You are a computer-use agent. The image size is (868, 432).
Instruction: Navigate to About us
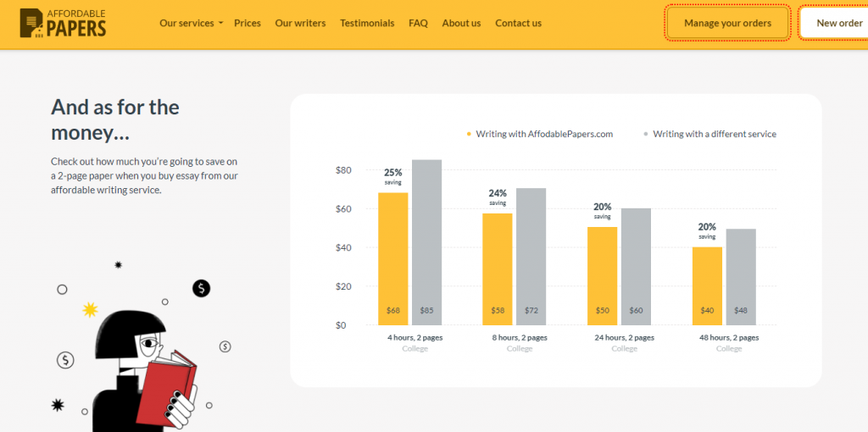click(x=462, y=23)
